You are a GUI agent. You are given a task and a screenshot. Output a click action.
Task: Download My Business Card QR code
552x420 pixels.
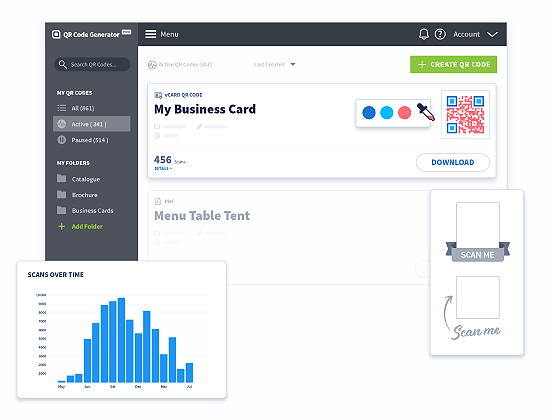pos(453,162)
